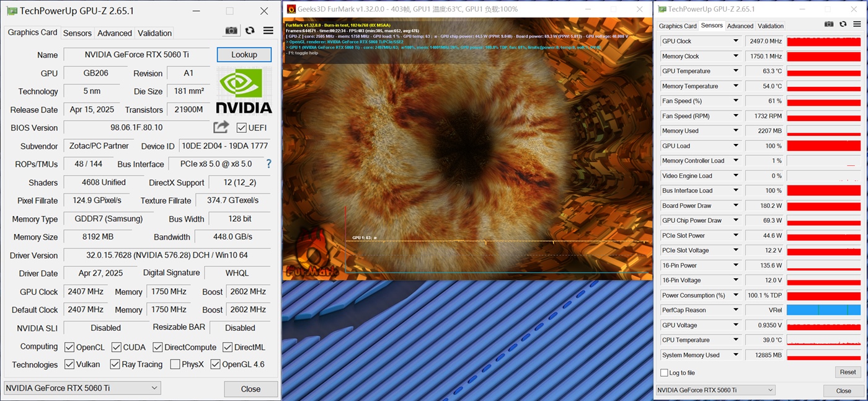Click the Memory Type value GDDR7 (Samsung)
Viewport: 868px width, 401px height.
pos(108,219)
